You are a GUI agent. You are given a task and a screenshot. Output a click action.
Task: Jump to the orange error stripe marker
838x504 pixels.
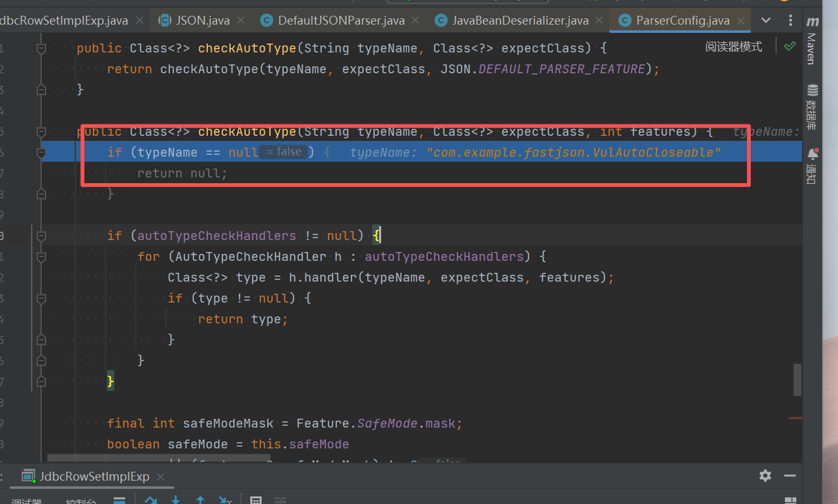click(x=795, y=417)
